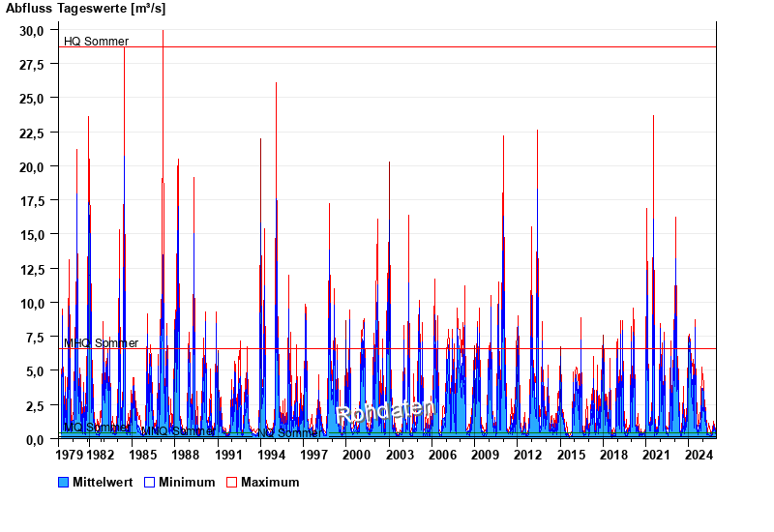Screen dimensions: 774x532
Task: Select the 1994 year on the x-axis
Action: tap(271, 454)
